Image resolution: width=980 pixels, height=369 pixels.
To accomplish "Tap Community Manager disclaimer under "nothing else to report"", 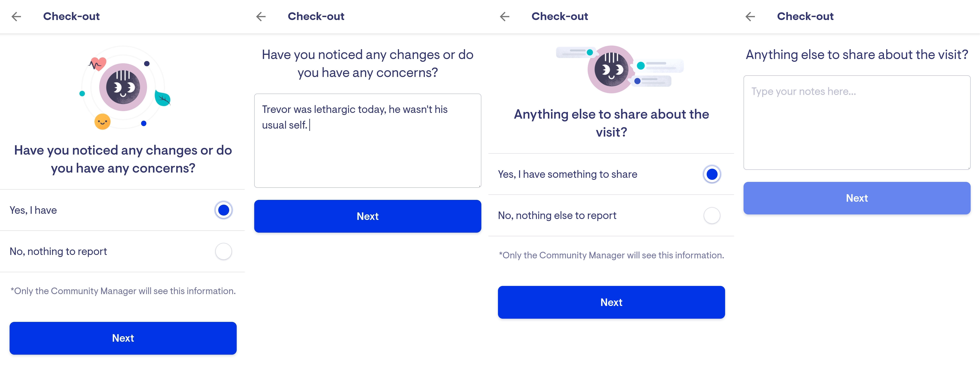I will (611, 255).
